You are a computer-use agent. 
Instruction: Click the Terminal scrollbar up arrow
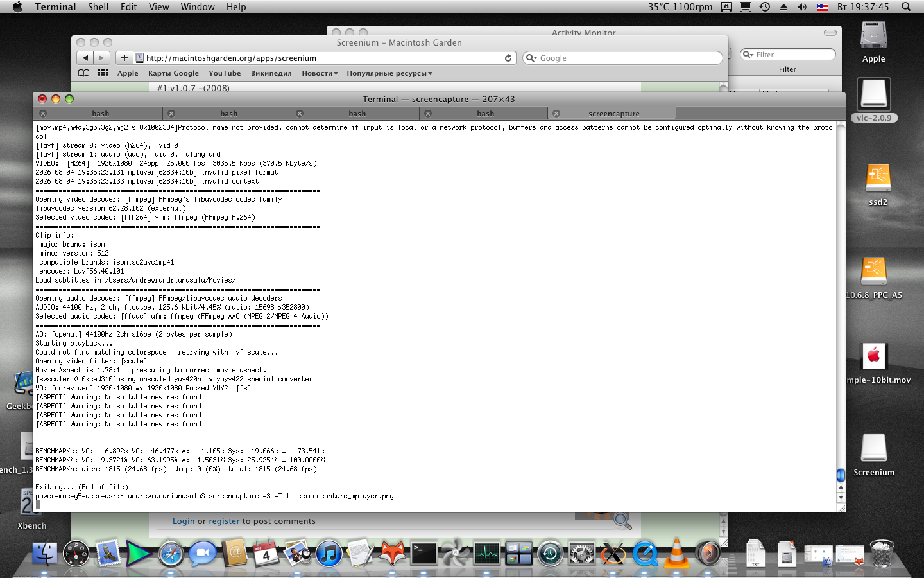pos(841,488)
